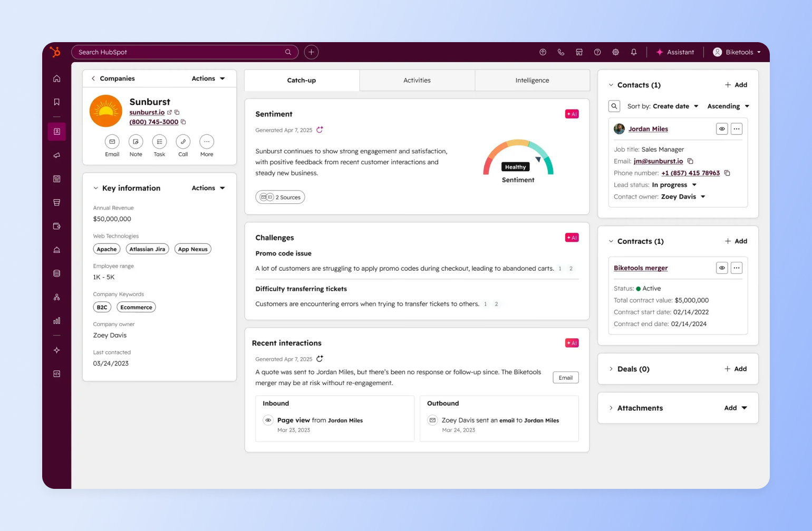Open the three-dot menu for Biketools merger

click(x=737, y=268)
